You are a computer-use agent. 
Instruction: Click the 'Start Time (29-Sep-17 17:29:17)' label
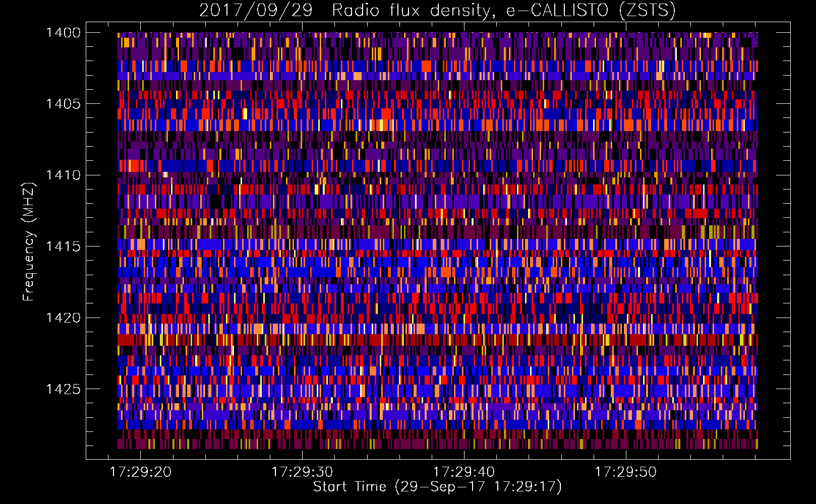coord(437,487)
